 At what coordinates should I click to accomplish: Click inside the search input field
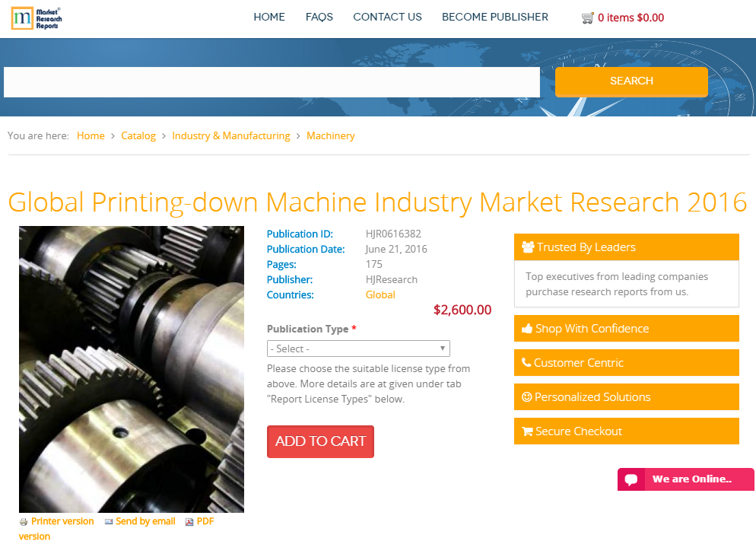tap(272, 82)
